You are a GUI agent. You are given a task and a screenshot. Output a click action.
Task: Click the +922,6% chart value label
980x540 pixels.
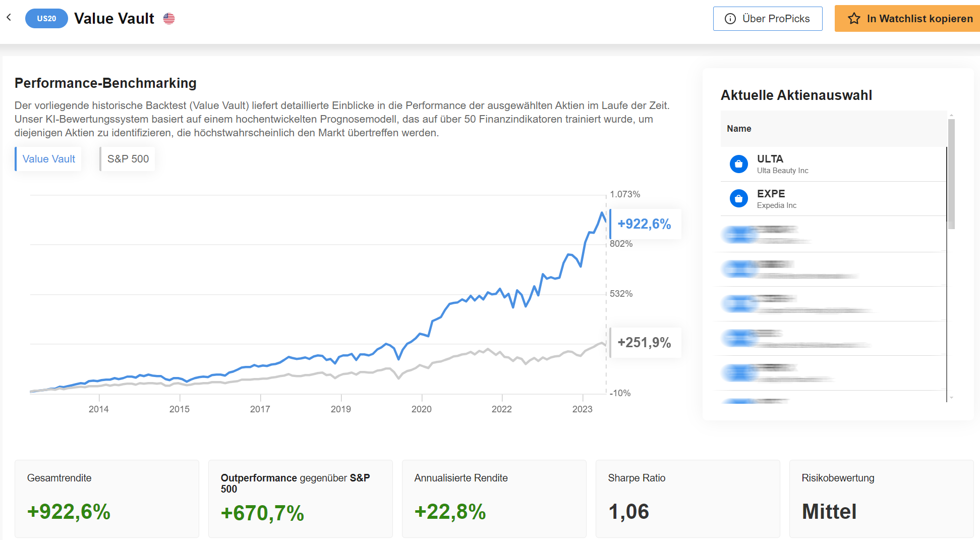pyautogui.click(x=645, y=224)
